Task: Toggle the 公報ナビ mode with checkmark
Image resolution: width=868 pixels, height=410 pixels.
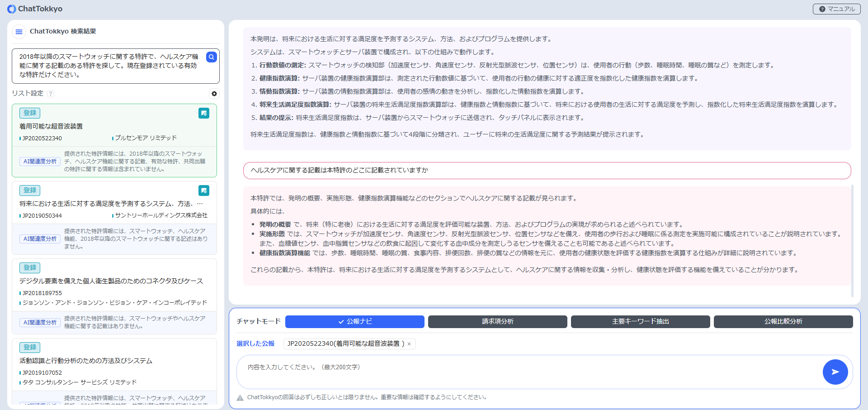Action: [x=355, y=322]
